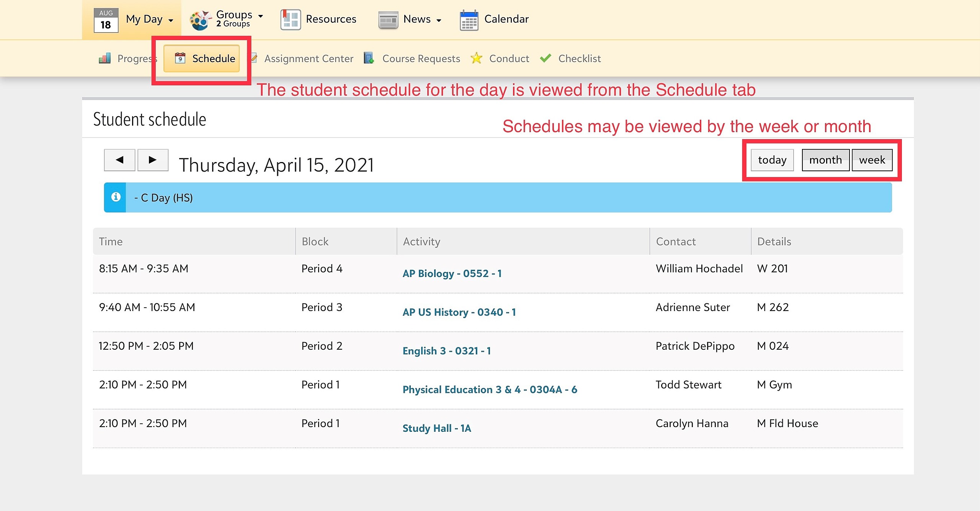Switch to the Assignment Center tab
This screenshot has width=980, height=511.
(x=309, y=59)
